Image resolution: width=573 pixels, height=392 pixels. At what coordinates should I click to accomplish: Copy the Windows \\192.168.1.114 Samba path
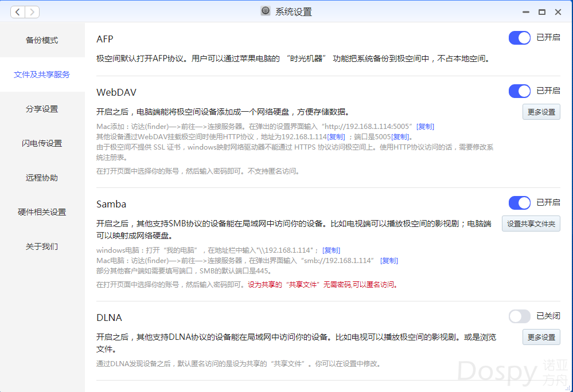(x=331, y=250)
